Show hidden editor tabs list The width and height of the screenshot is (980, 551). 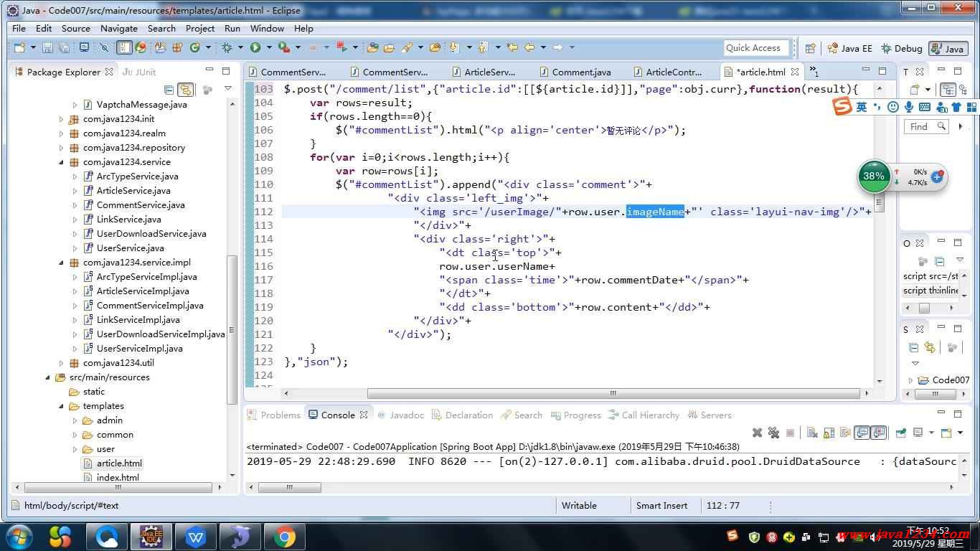pyautogui.click(x=814, y=71)
